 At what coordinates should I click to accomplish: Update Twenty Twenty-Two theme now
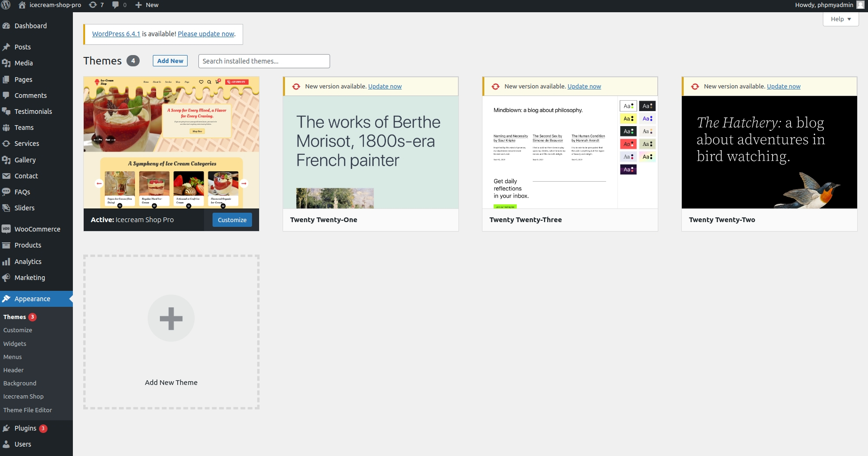[783, 87]
